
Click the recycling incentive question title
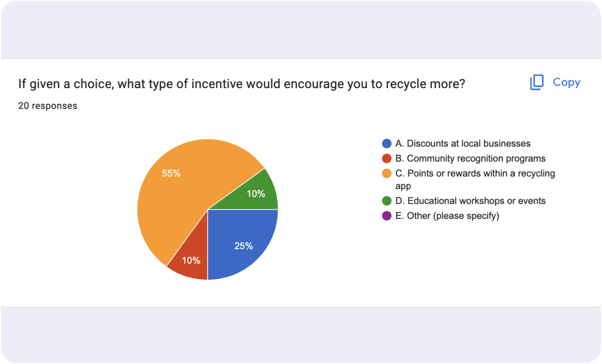coord(242,84)
